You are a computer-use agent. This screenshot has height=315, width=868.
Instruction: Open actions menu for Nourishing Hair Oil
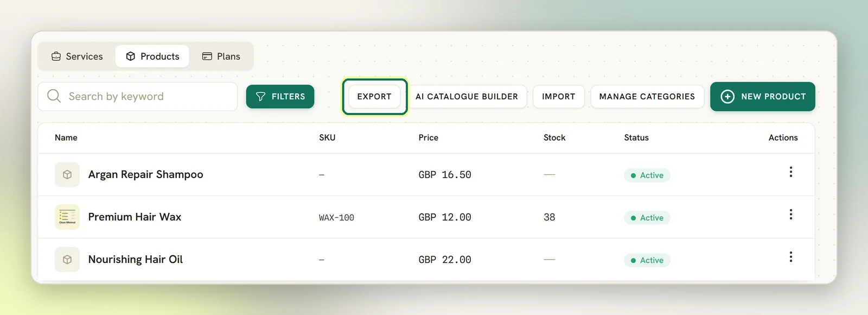(790, 257)
